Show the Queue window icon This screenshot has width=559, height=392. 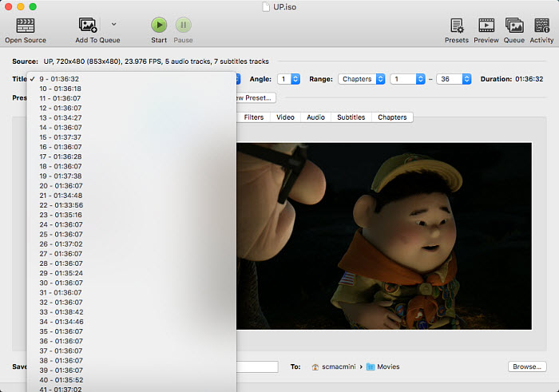tap(514, 26)
